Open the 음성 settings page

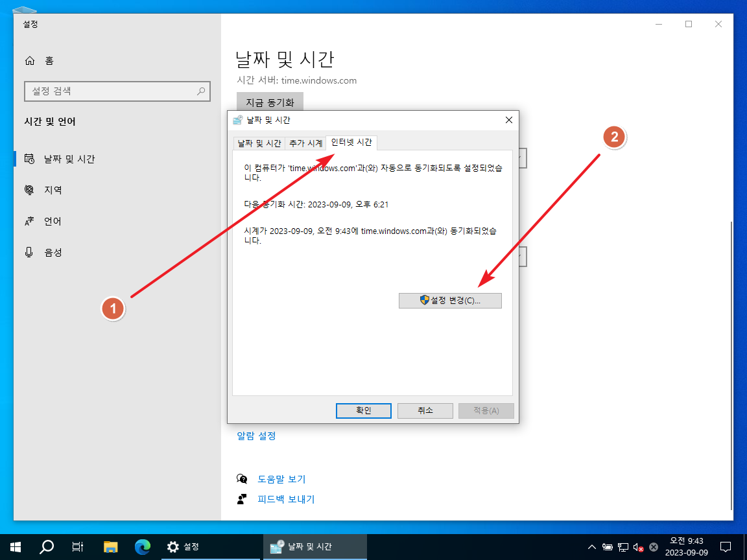pyautogui.click(x=117, y=252)
